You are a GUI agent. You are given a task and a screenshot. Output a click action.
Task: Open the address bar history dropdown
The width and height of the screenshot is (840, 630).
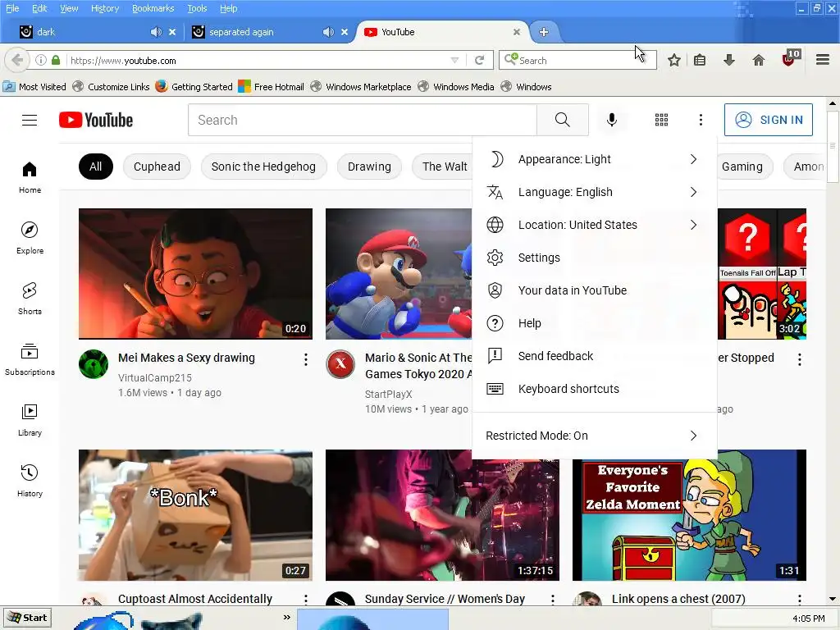[x=454, y=60]
